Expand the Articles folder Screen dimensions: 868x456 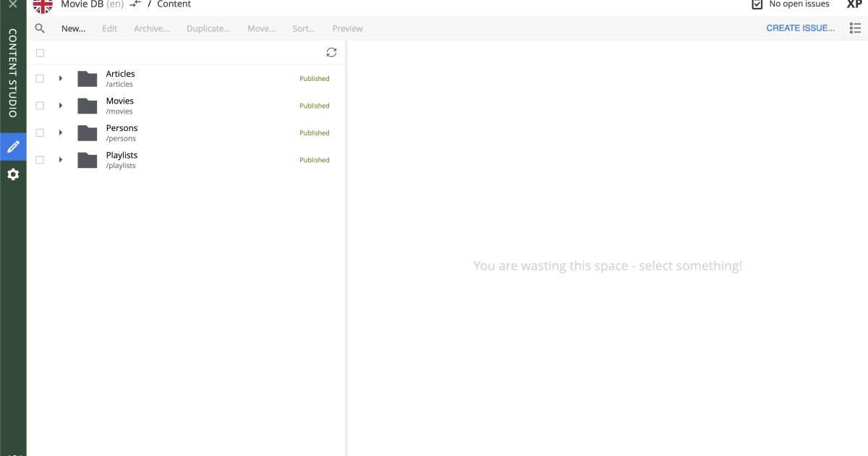[61, 78]
